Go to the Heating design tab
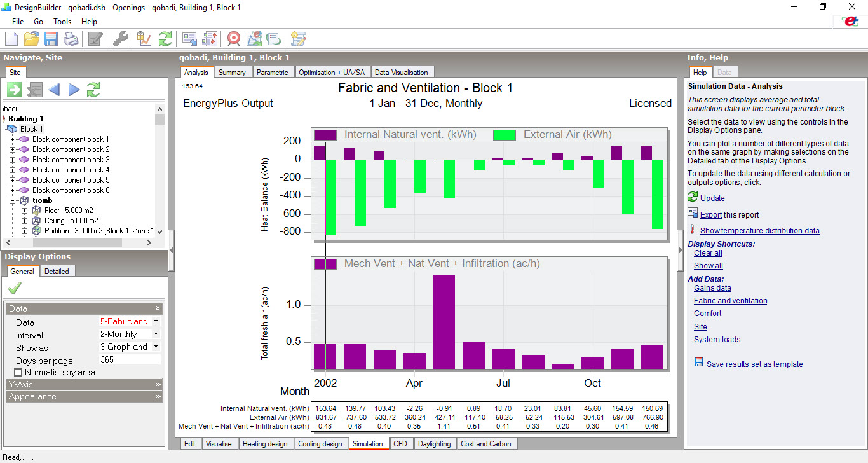Screen dimensions: 868x463 [x=265, y=444]
